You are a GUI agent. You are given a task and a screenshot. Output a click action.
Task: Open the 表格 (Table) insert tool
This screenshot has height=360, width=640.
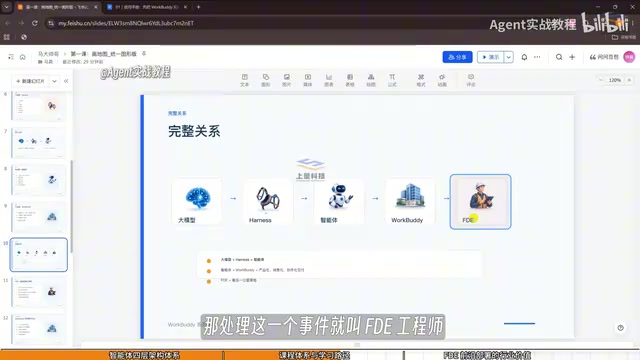click(x=350, y=80)
